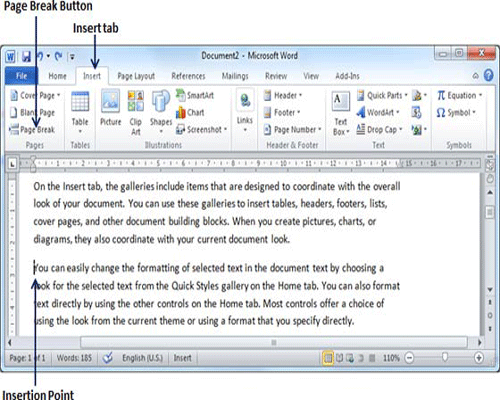
Task: Click the tab selector on the ruler
Action: 12,164
